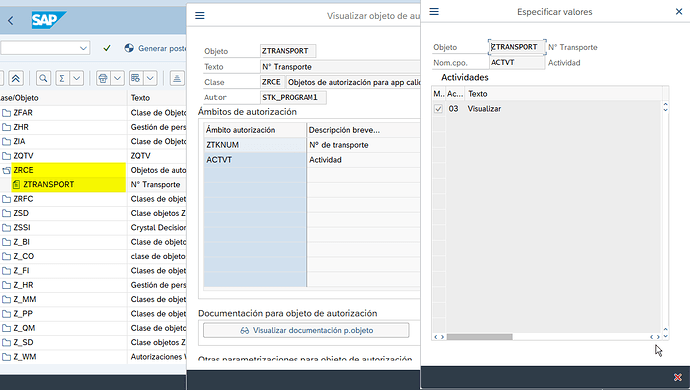Expand the ZHR folder
Image resolution: width=690 pixels, height=390 pixels.
click(x=6, y=127)
